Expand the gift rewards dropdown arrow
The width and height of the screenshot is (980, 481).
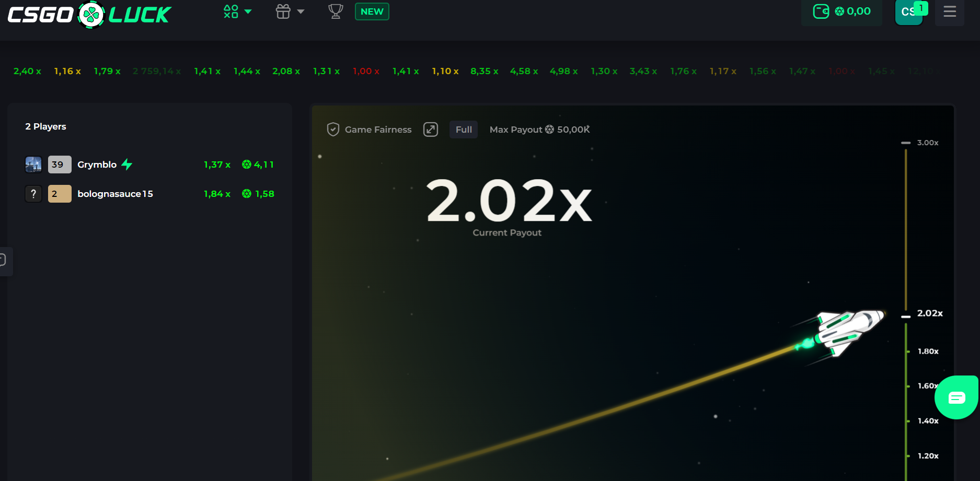(x=301, y=11)
